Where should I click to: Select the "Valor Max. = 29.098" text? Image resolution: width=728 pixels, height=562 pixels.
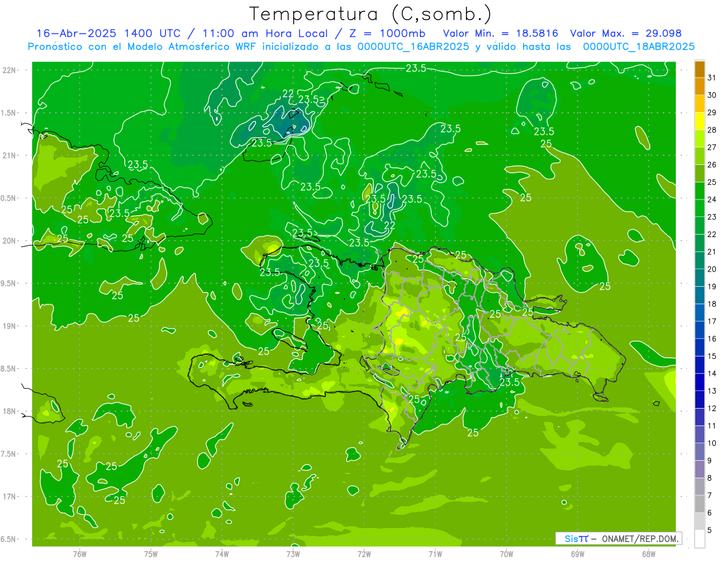coord(625,33)
